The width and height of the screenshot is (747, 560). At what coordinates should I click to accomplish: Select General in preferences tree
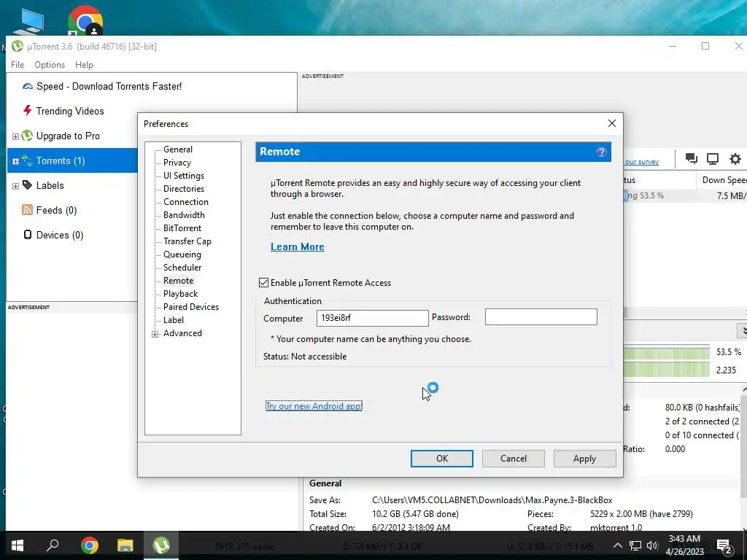click(x=178, y=149)
